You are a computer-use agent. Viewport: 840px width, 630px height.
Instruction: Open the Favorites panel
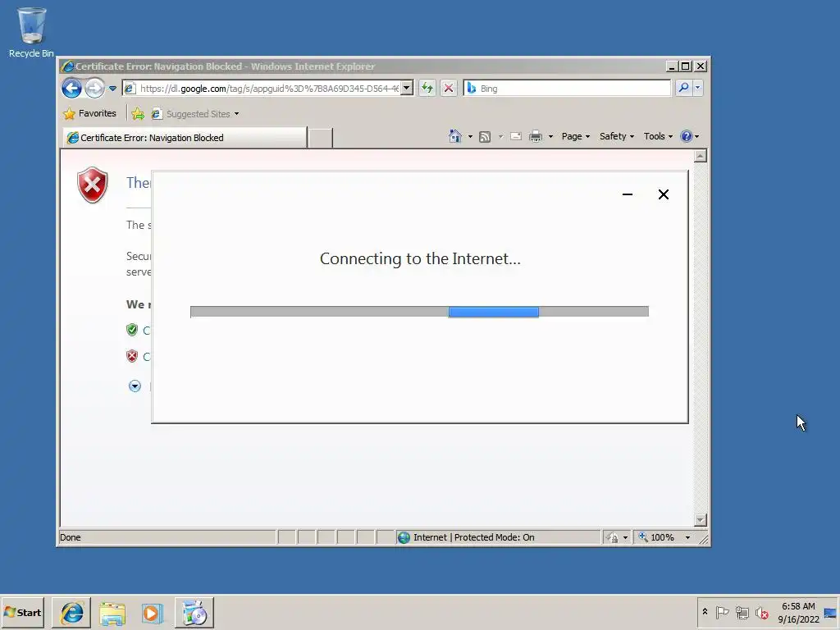90,113
